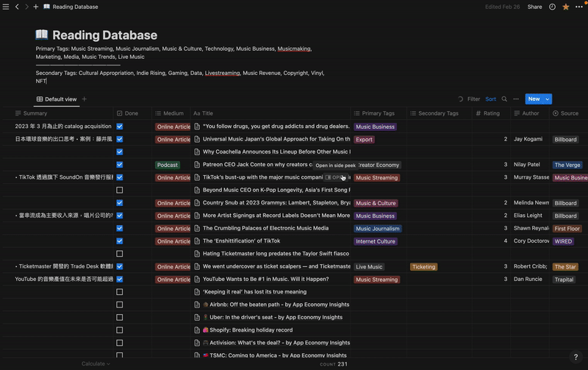The width and height of the screenshot is (588, 370).
Task: Open the Medium column header menu
Action: [x=171, y=113]
